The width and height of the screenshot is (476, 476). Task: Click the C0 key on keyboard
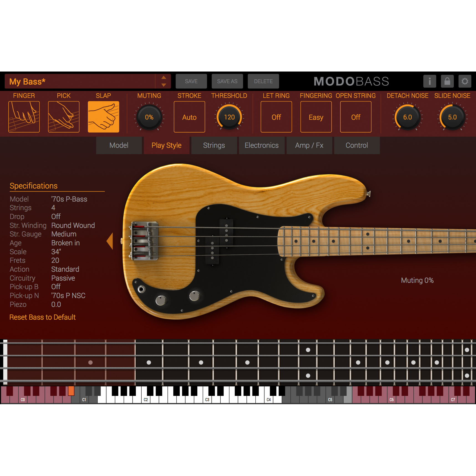tap(23, 399)
